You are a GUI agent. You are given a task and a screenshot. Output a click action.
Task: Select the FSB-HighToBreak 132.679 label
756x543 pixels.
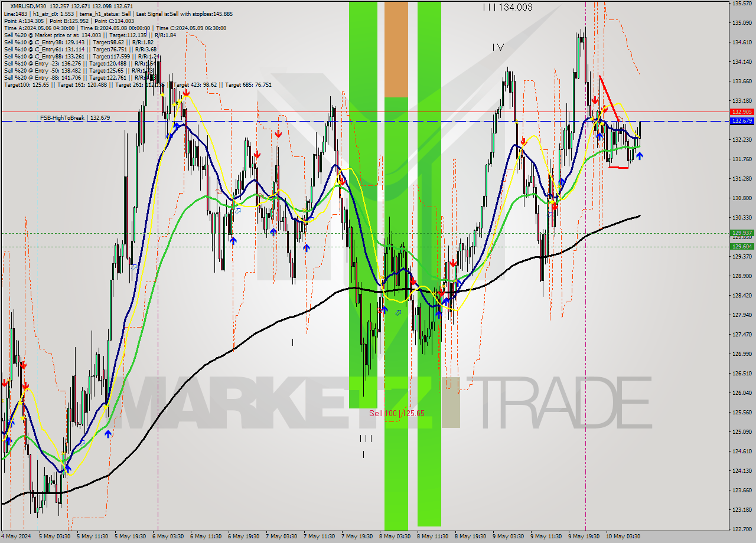[x=75, y=118]
